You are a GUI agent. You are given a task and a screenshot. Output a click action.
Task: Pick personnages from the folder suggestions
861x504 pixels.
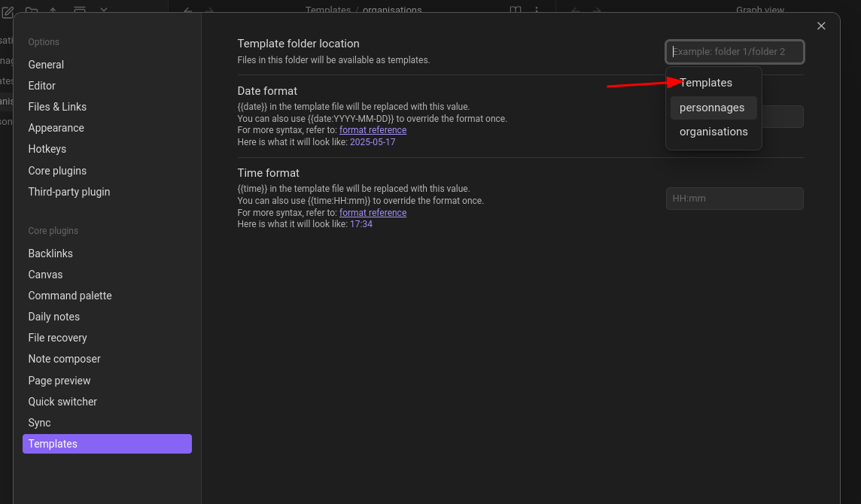[x=713, y=108]
